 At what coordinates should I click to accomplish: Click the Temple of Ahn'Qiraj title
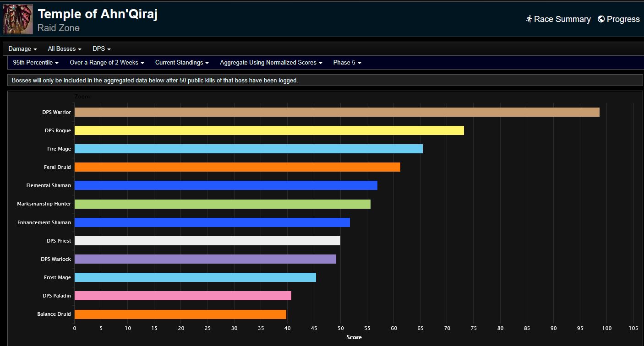tap(98, 14)
